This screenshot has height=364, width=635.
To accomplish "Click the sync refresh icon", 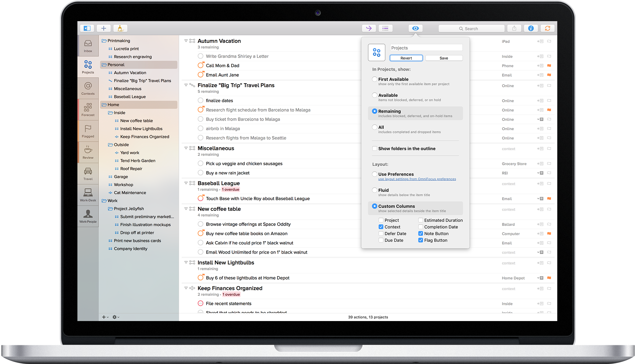I will 548,28.
